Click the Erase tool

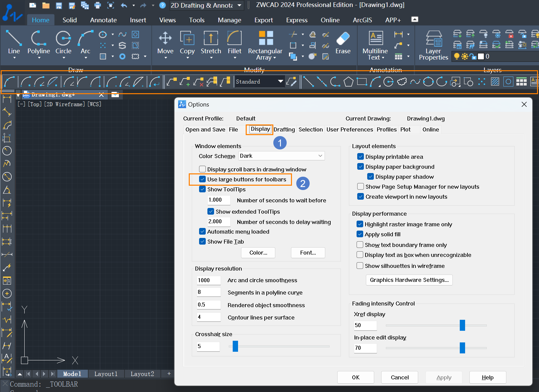343,42
